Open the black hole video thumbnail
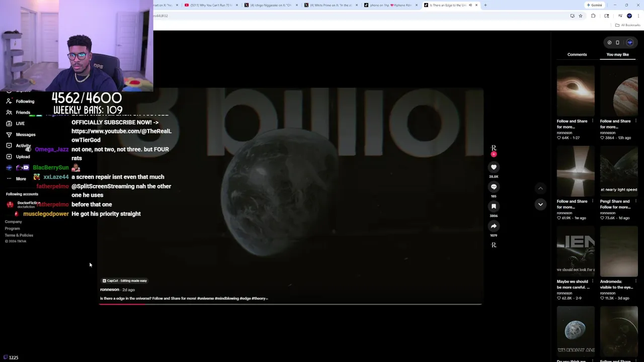This screenshot has height=362, width=644. tap(576, 91)
